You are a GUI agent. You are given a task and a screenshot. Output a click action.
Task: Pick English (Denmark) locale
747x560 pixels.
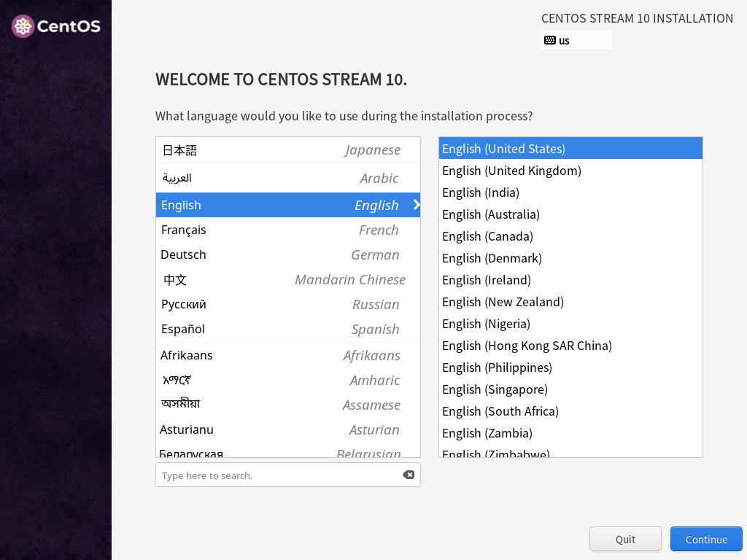570,258
